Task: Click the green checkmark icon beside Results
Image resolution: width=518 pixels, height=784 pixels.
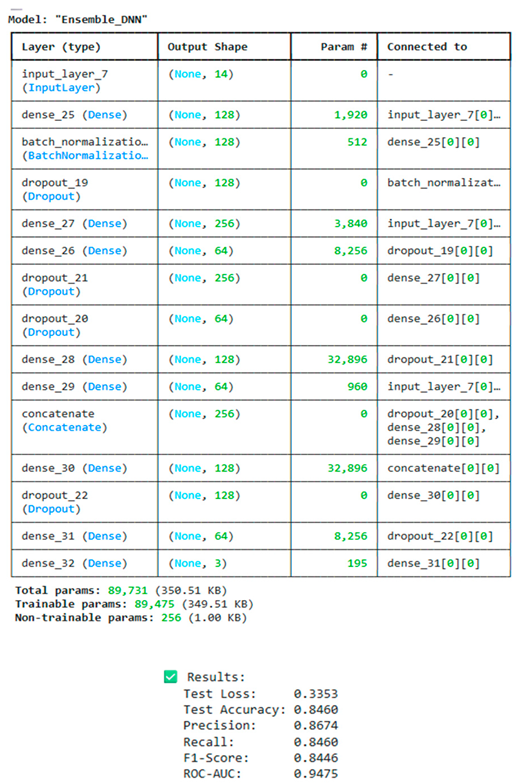Action: pos(170,677)
